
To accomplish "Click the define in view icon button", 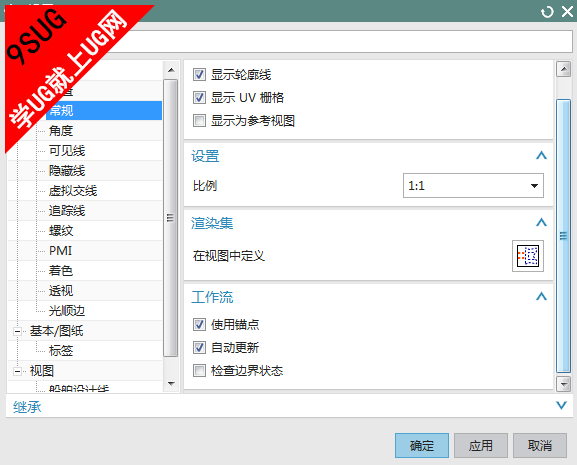I will [x=528, y=256].
